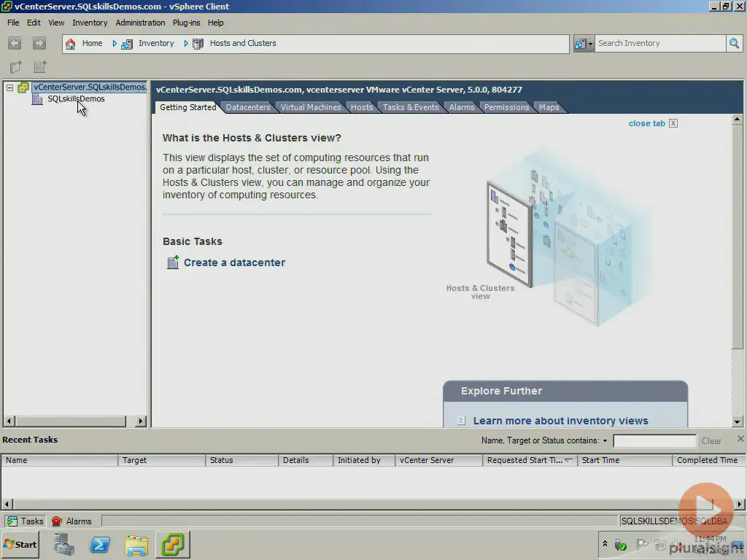Screen dimensions: 747x560
Task: Open the Help menu
Action: point(215,23)
